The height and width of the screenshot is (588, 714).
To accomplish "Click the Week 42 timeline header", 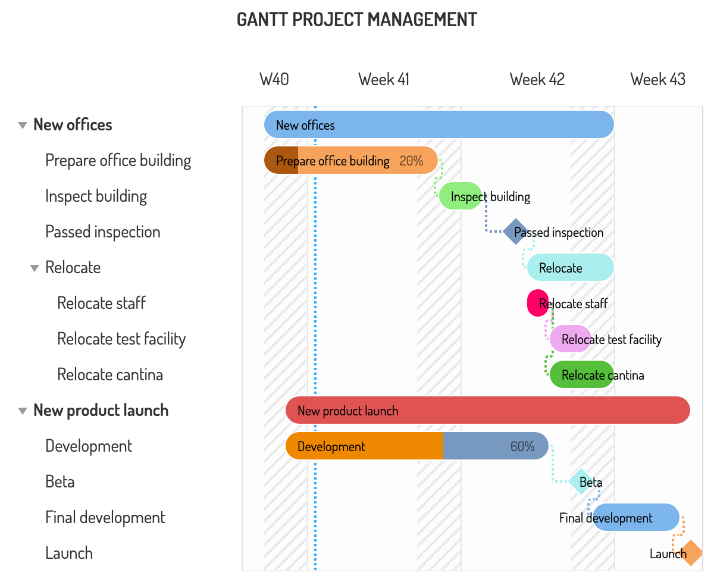I will point(537,79).
